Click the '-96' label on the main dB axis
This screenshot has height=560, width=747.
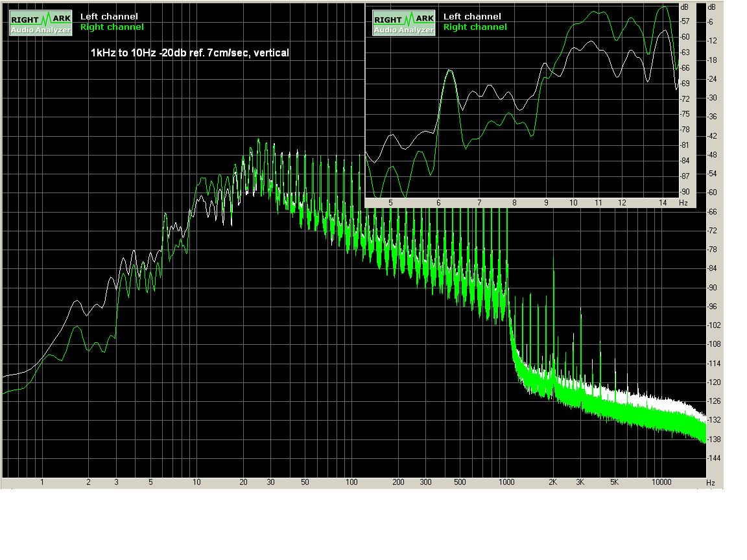[712, 306]
